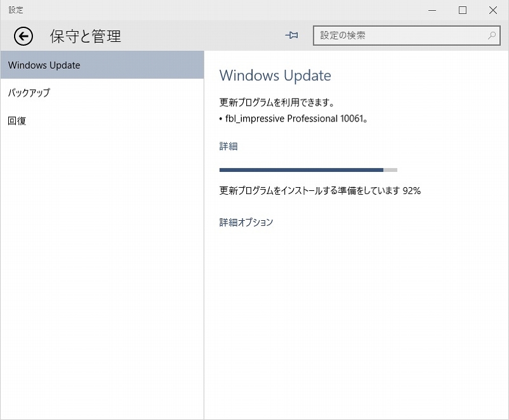Image resolution: width=509 pixels, height=420 pixels.
Task: Click the 保守と管理 page title
Action: (85, 36)
